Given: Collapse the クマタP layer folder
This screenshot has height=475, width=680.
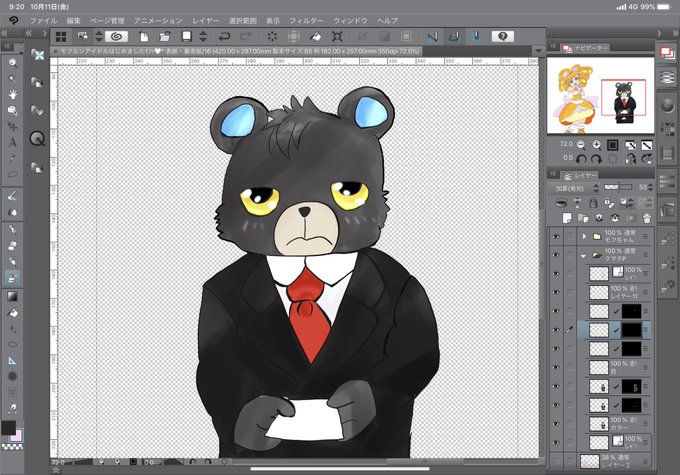Looking at the screenshot, I should coord(584,256).
